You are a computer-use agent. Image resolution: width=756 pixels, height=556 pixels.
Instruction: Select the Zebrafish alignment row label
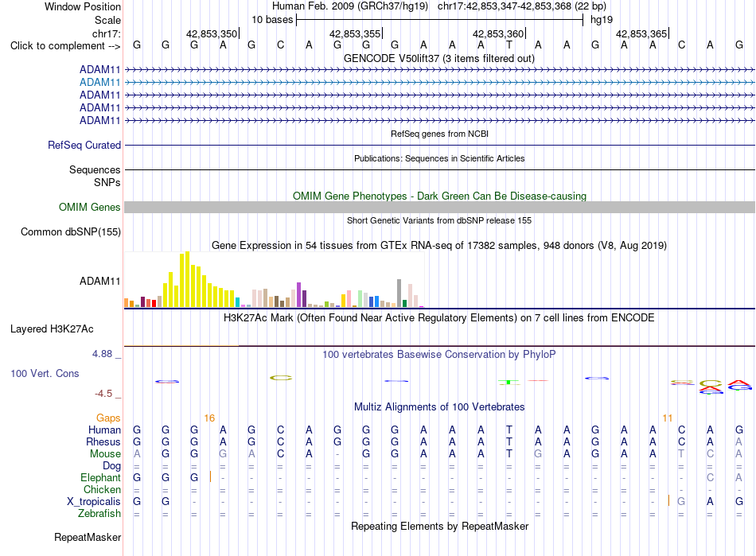(x=99, y=514)
